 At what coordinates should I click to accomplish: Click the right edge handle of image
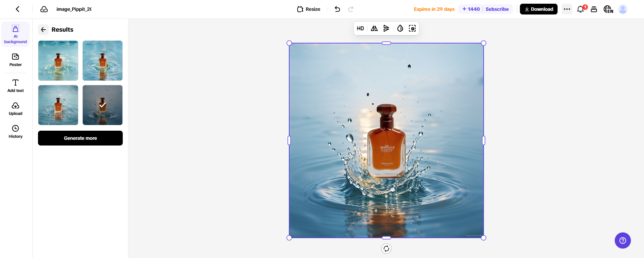pyautogui.click(x=484, y=140)
